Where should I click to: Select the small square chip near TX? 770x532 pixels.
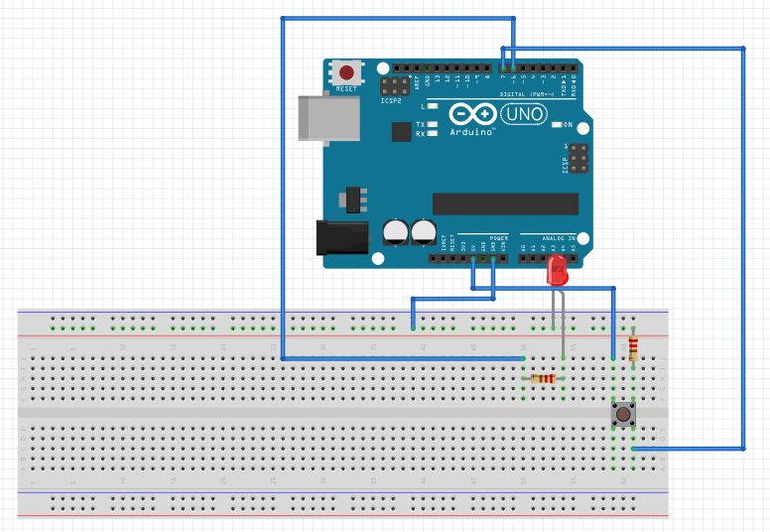(401, 132)
